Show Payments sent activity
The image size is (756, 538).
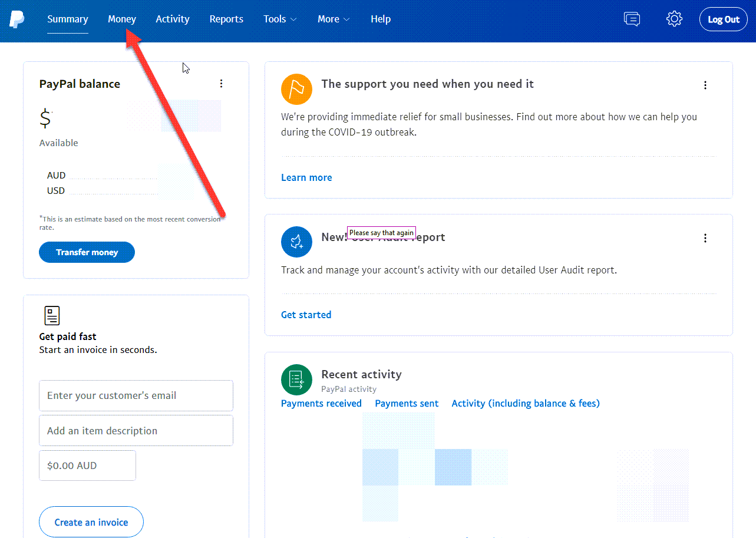(x=407, y=404)
